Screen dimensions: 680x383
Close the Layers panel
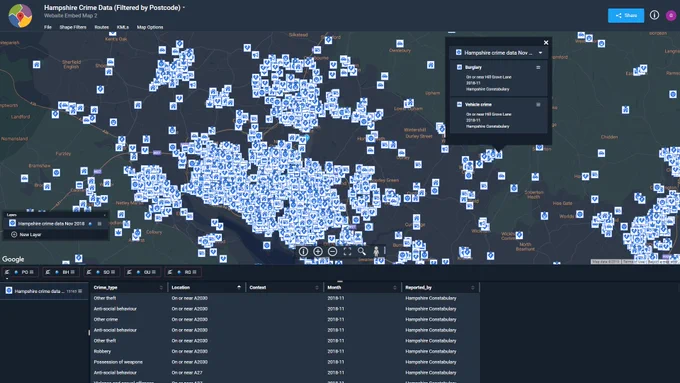(x=105, y=215)
